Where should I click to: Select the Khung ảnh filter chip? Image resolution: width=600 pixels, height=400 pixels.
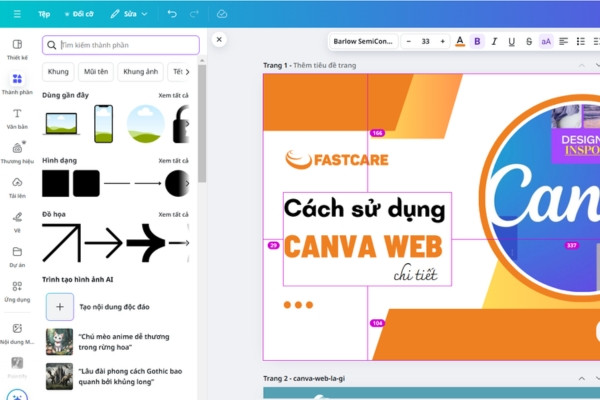click(x=140, y=72)
